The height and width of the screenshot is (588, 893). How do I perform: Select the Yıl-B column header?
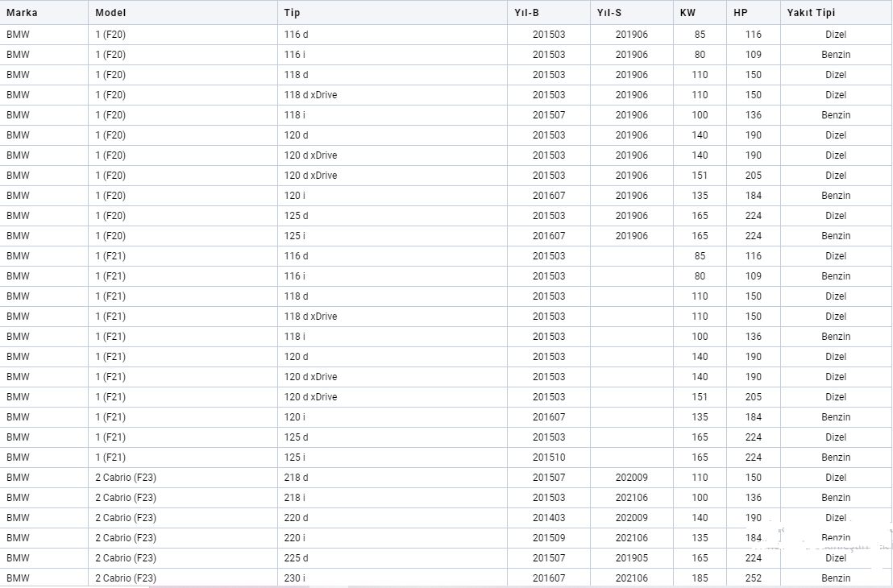[x=527, y=13]
